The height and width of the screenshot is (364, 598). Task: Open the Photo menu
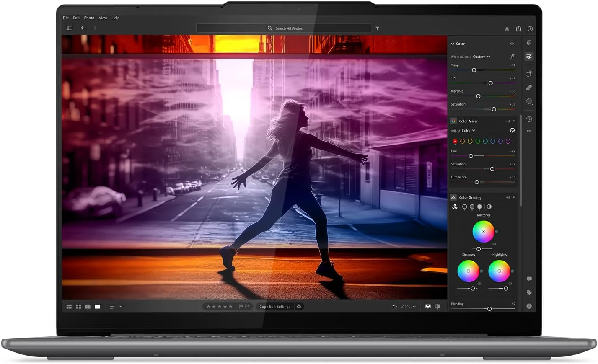point(89,18)
